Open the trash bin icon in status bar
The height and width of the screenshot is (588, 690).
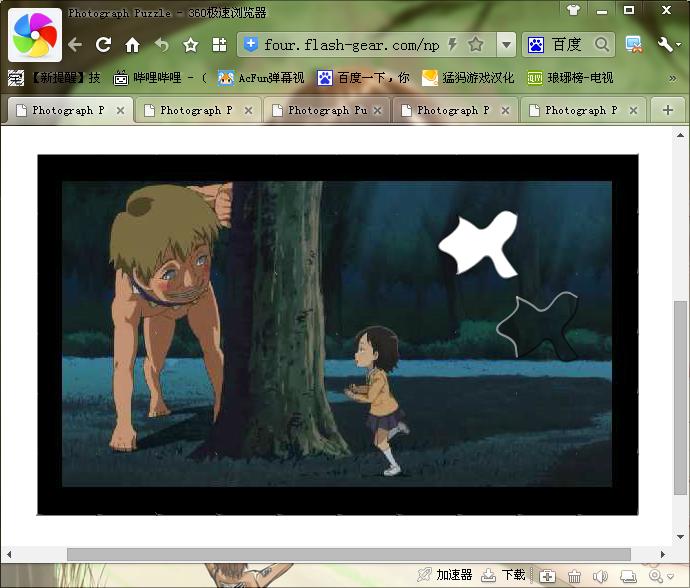click(574, 575)
